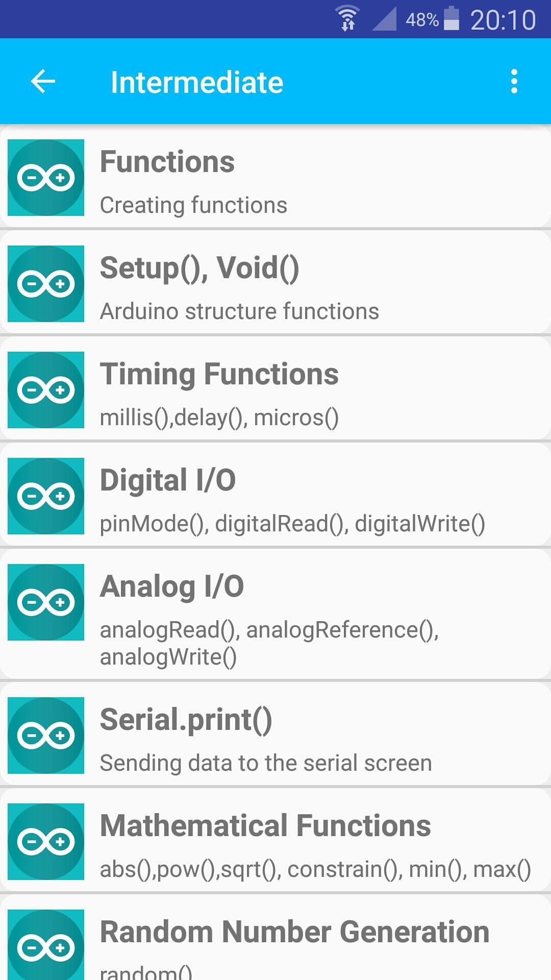Screen dimensions: 551x980
Task: Tap the Arduino icon beside Random Number Generation
Action: pyautogui.click(x=46, y=947)
